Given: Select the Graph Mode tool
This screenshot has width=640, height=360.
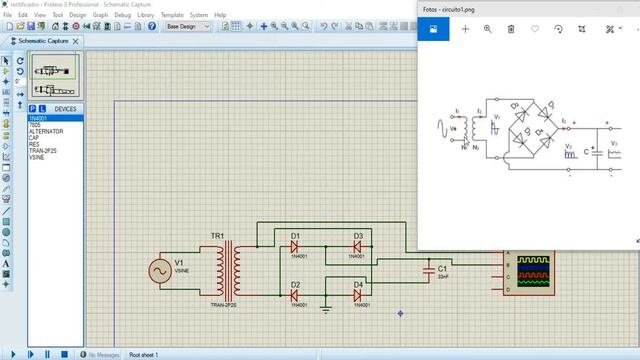Looking at the screenshot, I should [6, 157].
